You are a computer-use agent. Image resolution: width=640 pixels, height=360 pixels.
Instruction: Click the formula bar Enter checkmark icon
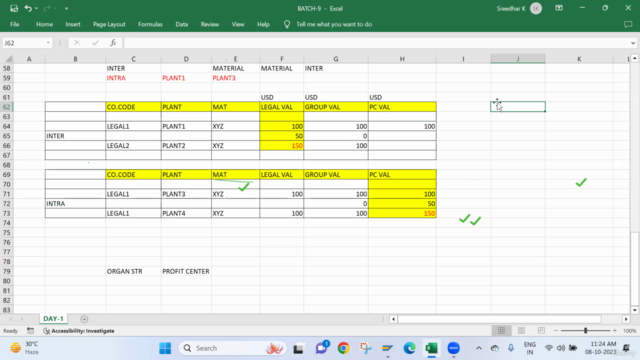pos(95,43)
